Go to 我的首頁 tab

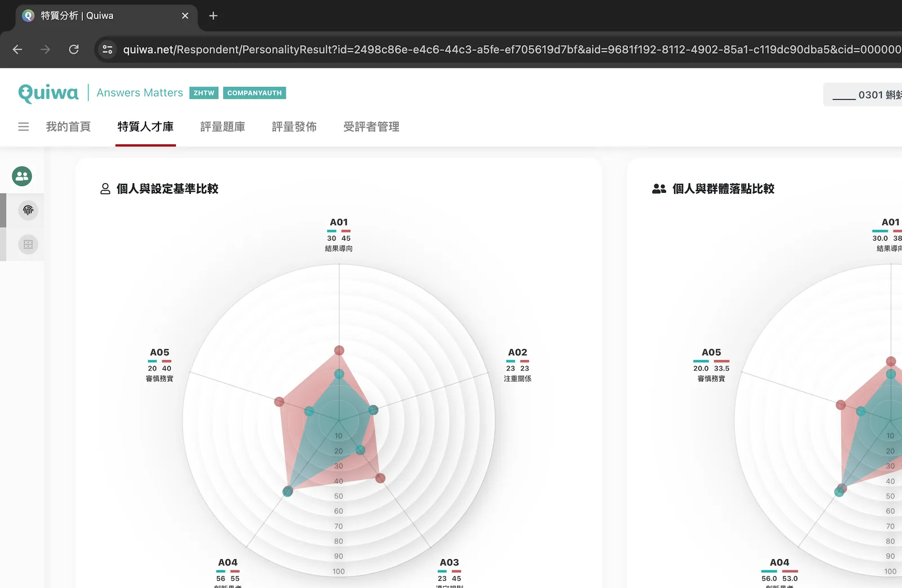(x=68, y=127)
